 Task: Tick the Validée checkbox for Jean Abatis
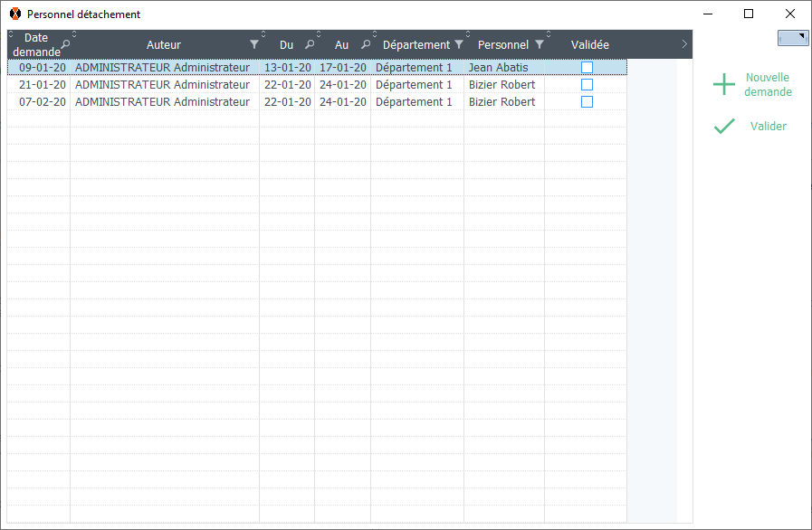pyautogui.click(x=587, y=68)
